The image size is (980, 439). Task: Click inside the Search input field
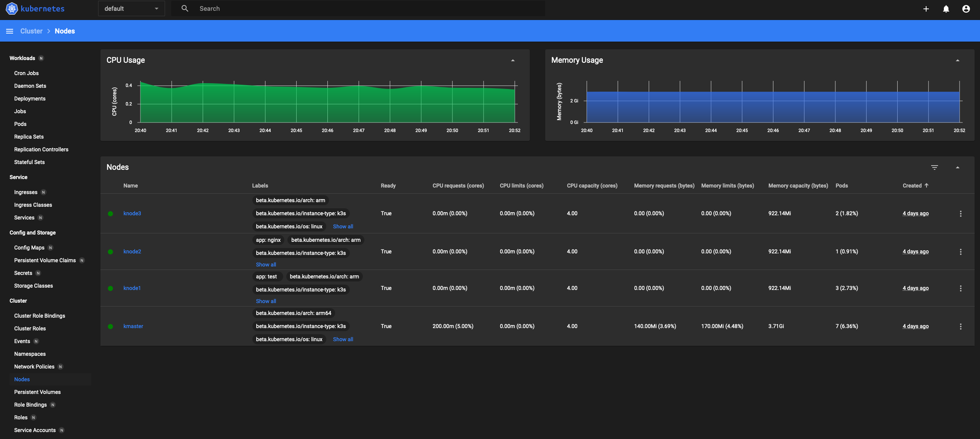click(x=369, y=8)
